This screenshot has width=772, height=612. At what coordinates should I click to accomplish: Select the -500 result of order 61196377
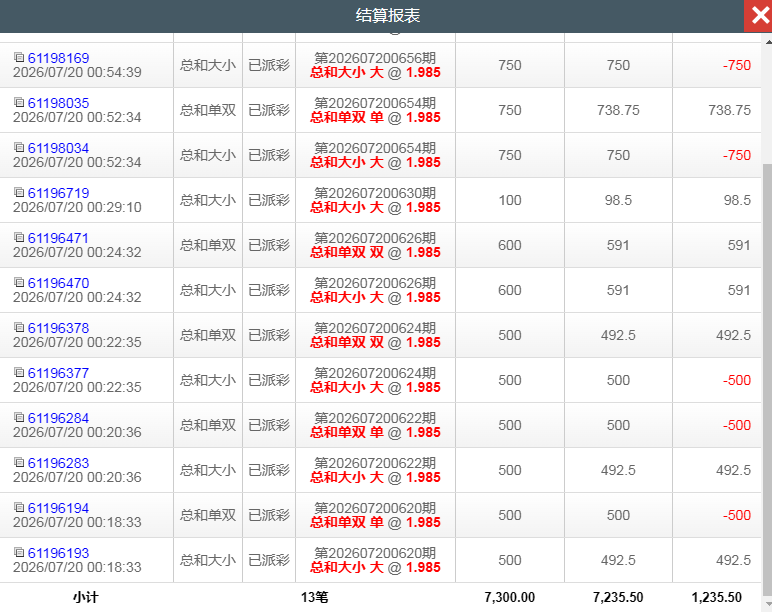click(737, 380)
